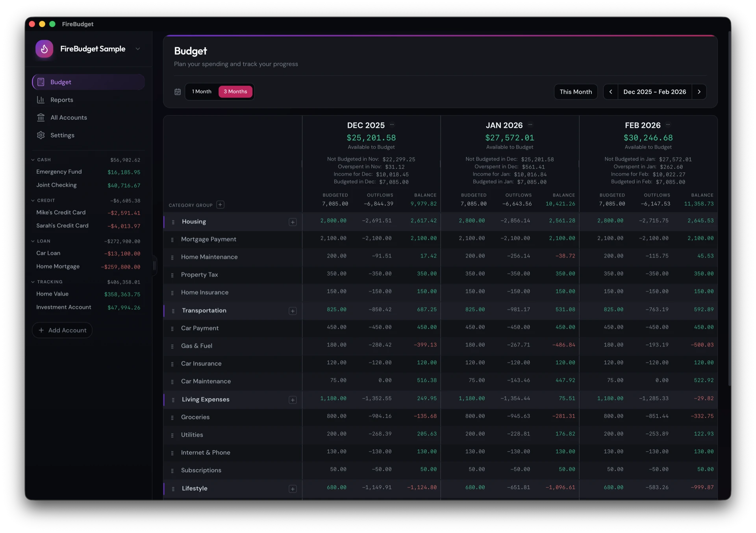Open the FireBudget Sample workspace dropdown
The image size is (756, 533).
138,48
